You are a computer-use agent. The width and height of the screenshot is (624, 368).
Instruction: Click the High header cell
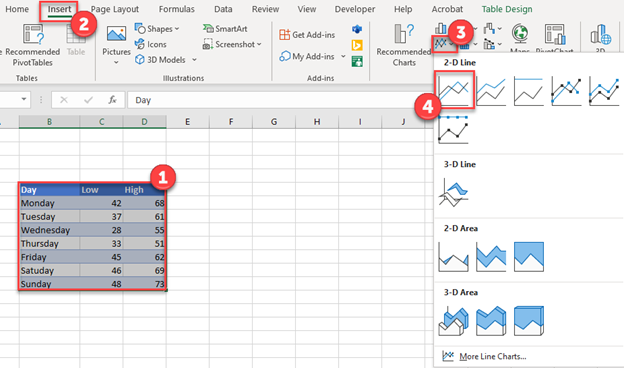[144, 190]
